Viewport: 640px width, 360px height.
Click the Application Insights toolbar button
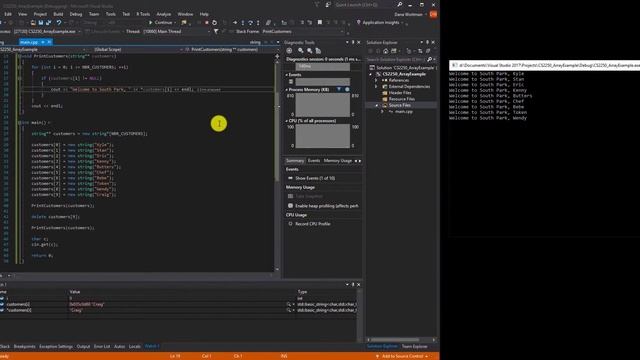[x=378, y=22]
